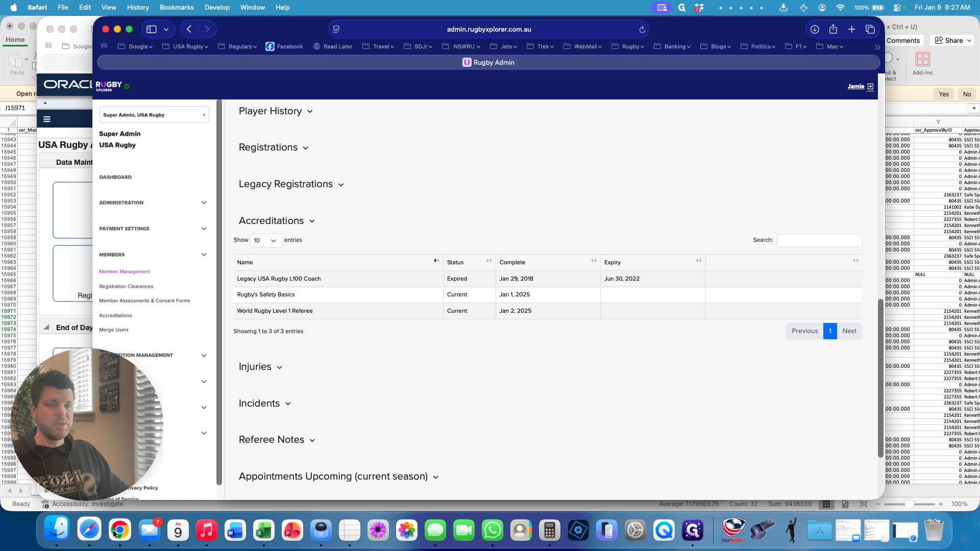Open the Bookmarks menu in menu bar
980x551 pixels.
pyautogui.click(x=177, y=7)
